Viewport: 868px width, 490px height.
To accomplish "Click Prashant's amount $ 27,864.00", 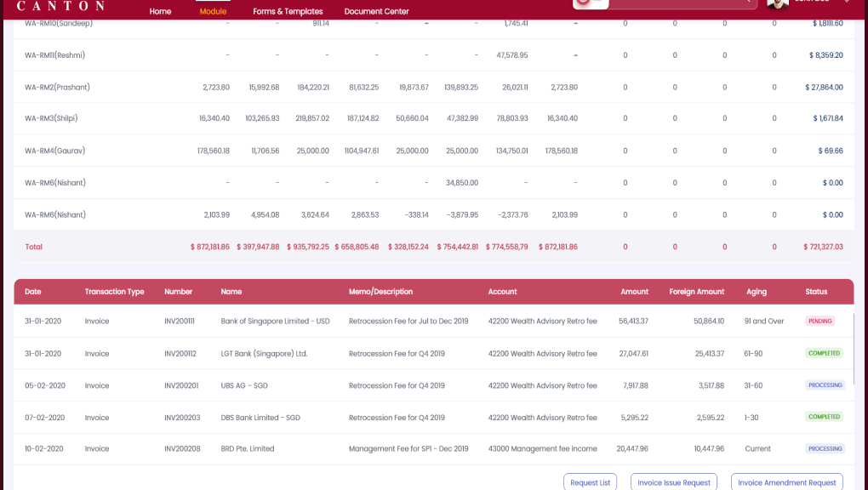I will point(825,87).
